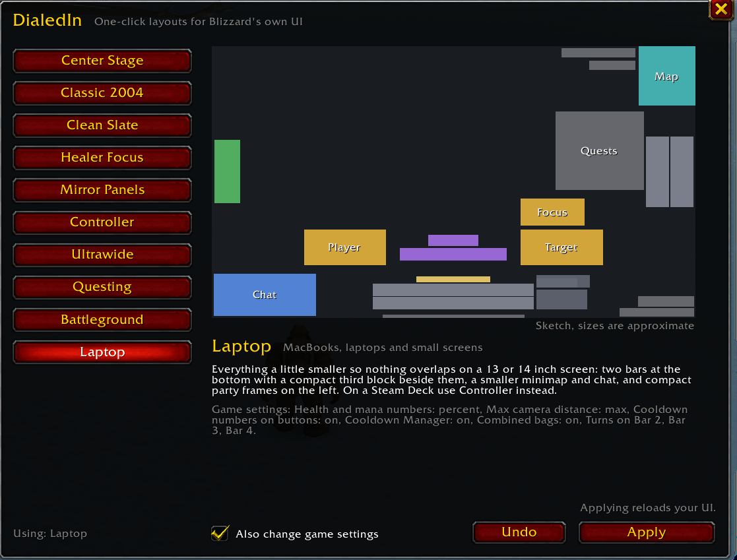Switch to the Questing layout
This screenshot has height=560, width=737.
[x=102, y=287]
